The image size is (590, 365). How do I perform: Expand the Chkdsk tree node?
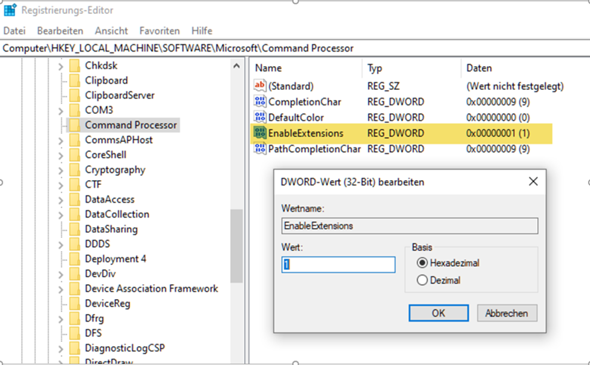click(x=61, y=66)
